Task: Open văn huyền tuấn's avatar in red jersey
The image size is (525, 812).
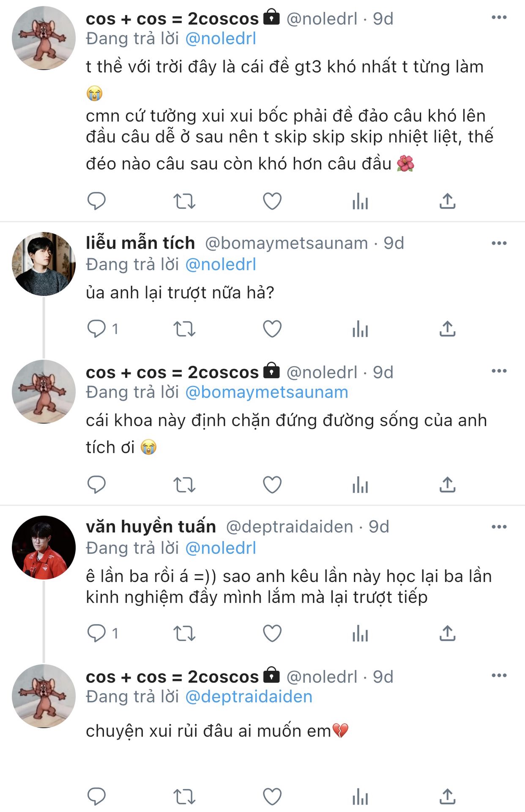Action: click(44, 547)
